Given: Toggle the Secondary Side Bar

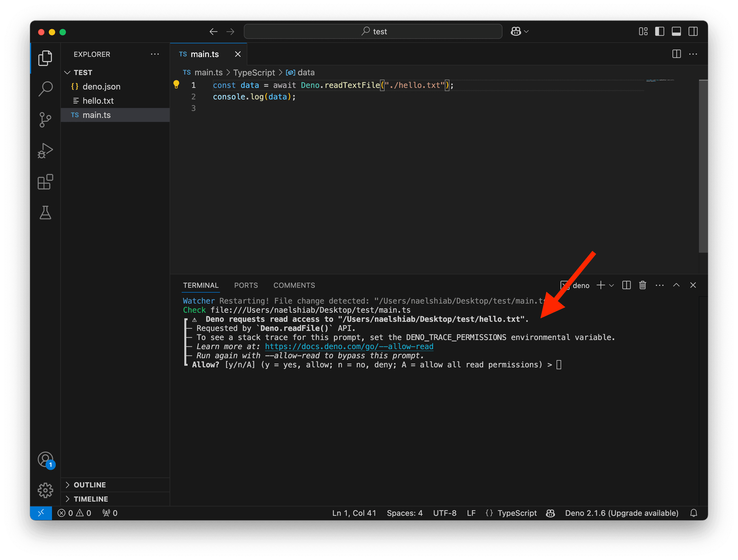Looking at the screenshot, I should pyautogui.click(x=693, y=31).
